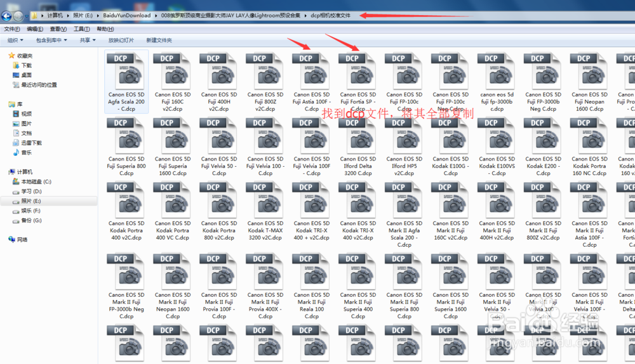Select the Agfa Scala 200 - C.dcp file icon
The width and height of the screenshot is (635, 364).
click(126, 71)
